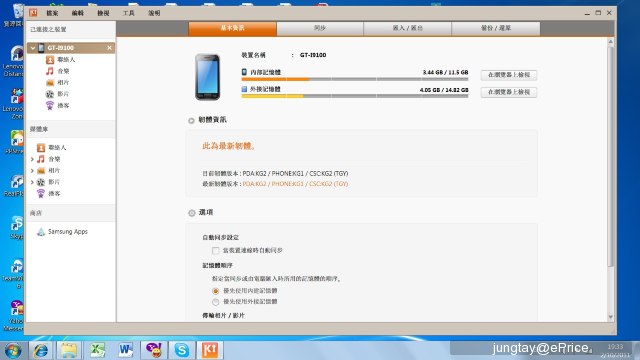640x360 pixels.
Task: Expand the library music tree node
Action: tap(32, 159)
